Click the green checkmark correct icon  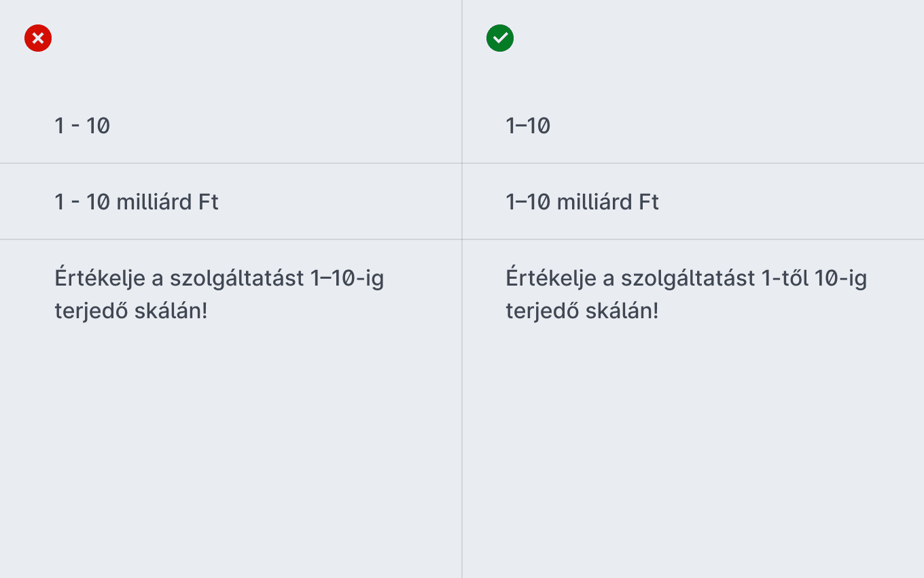click(x=500, y=38)
